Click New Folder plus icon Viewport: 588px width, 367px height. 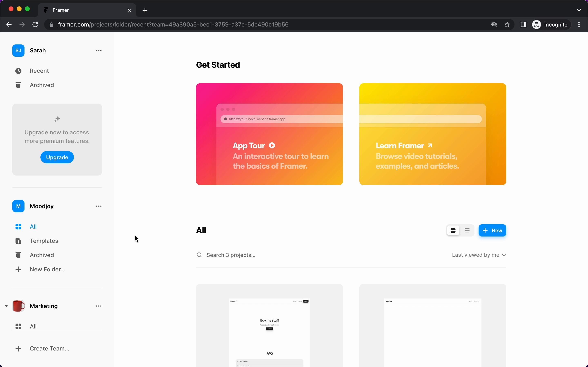[18, 269]
